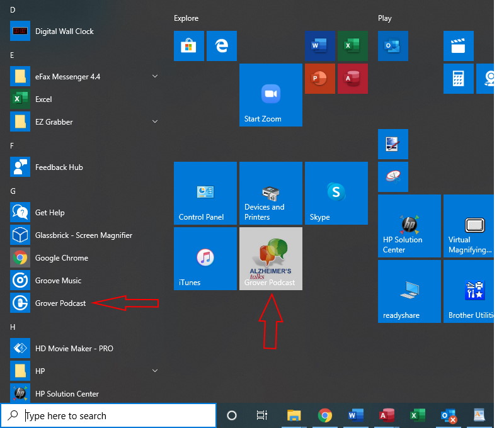Open the Excel tile in Explore group
The height and width of the screenshot is (428, 504).
click(353, 46)
